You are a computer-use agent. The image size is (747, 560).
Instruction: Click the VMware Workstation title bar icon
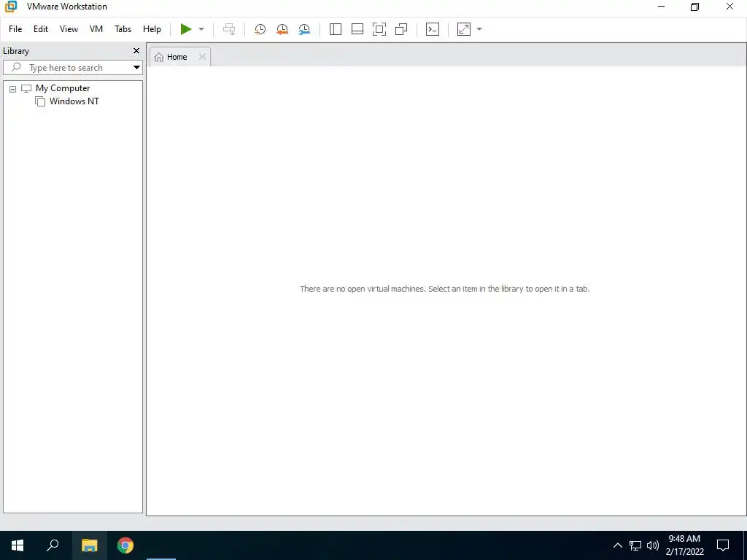coord(10,7)
